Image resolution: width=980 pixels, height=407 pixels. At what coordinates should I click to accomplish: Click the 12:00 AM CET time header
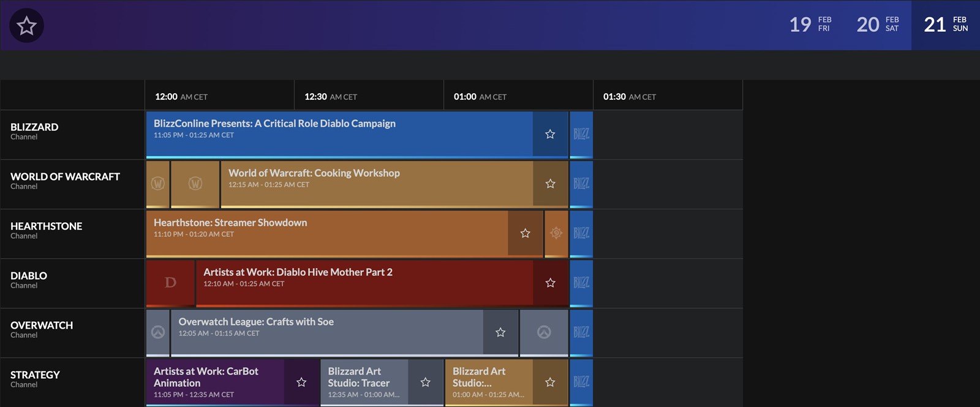tap(181, 97)
